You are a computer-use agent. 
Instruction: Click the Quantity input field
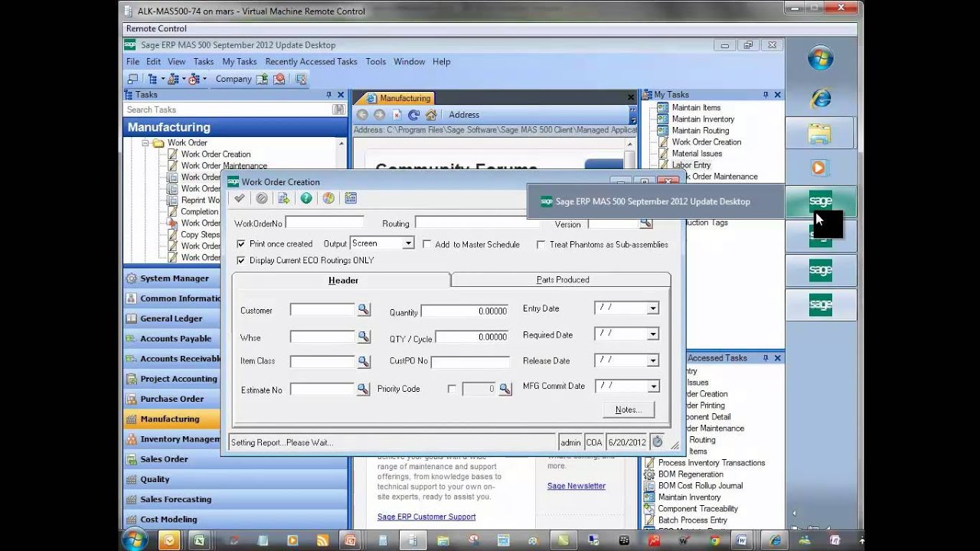coord(465,311)
